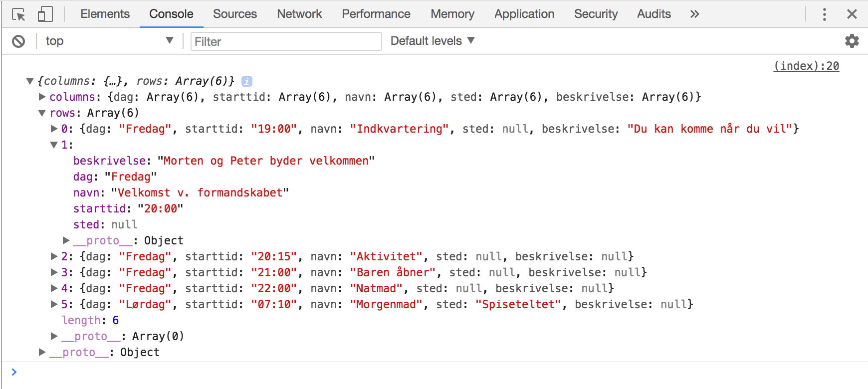Viewport: 868px width, 389px height.
Task: Switch to the Application tab
Action: [524, 14]
